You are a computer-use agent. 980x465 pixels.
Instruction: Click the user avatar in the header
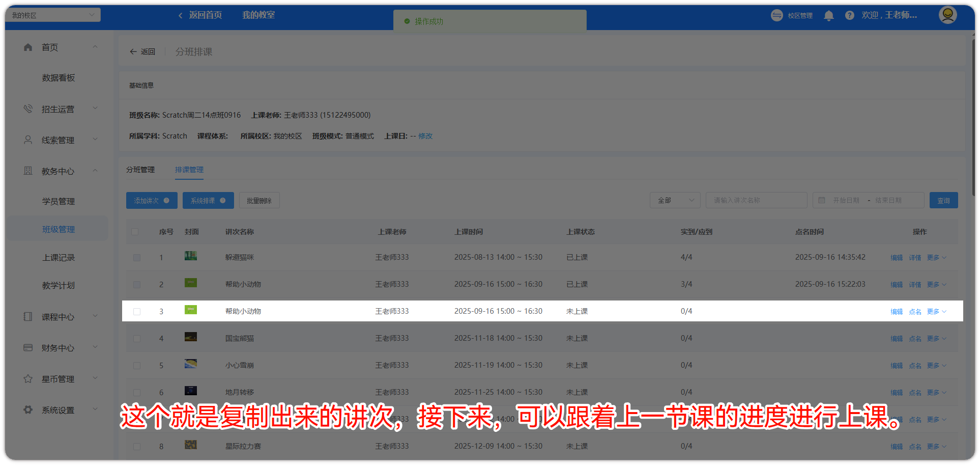point(947,15)
